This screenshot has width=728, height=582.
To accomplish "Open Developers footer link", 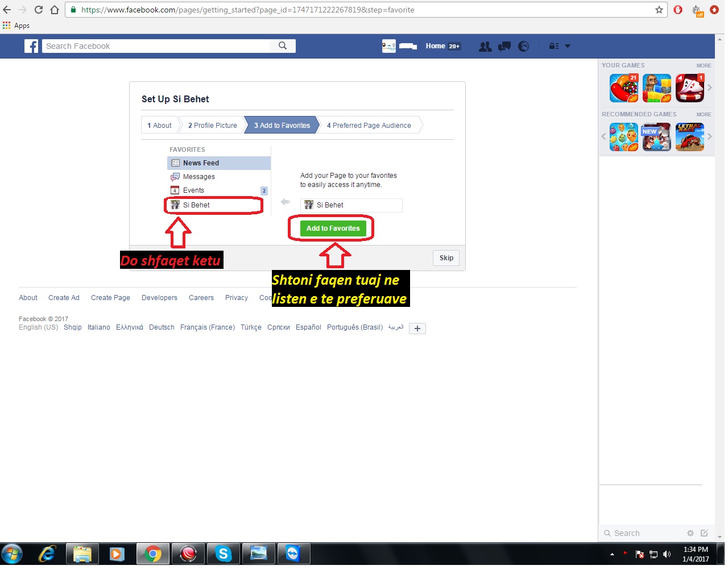I will pyautogui.click(x=159, y=298).
